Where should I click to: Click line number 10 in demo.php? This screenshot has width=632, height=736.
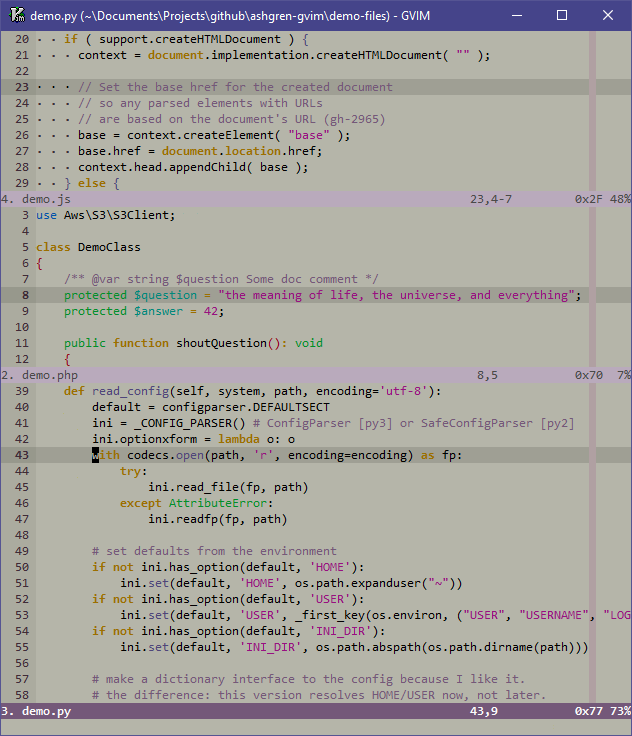(22, 327)
